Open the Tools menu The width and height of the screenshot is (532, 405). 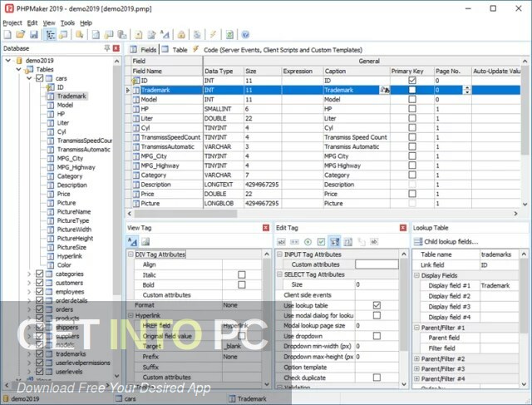tap(67, 22)
